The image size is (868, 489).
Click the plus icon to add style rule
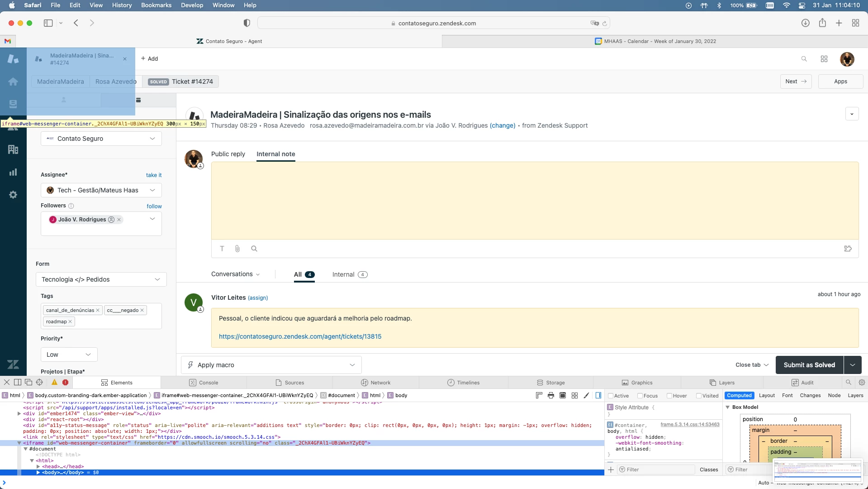coord(611,470)
